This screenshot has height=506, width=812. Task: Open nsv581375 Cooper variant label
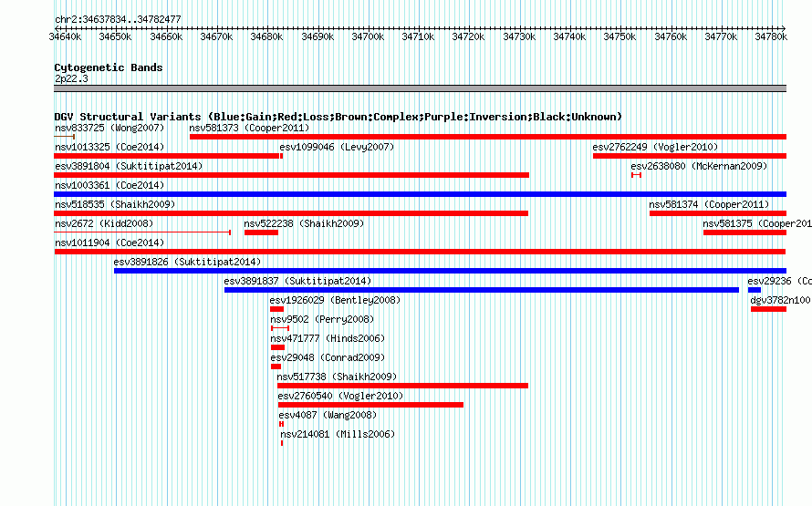point(756,223)
